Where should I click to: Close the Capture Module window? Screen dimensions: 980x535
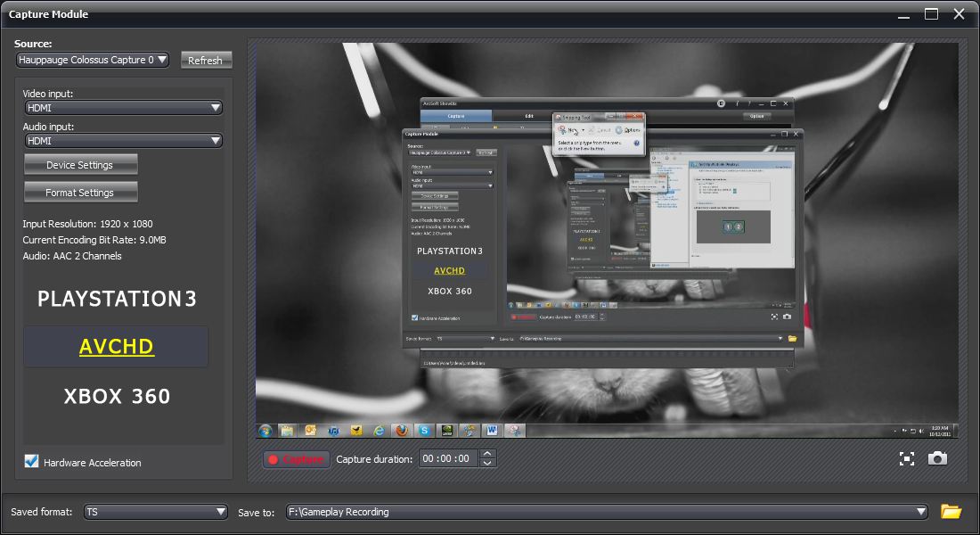tap(959, 13)
